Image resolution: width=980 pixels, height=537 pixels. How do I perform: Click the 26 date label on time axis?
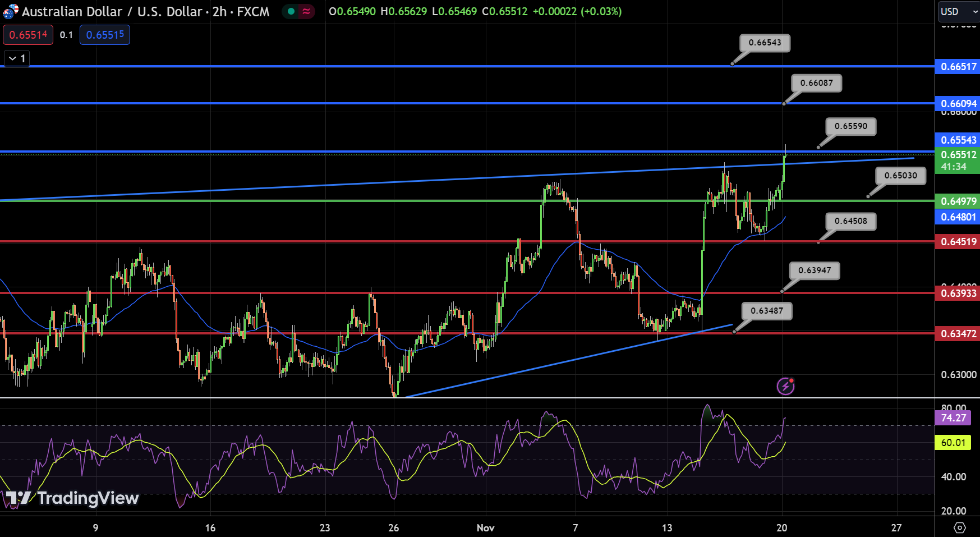coord(393,527)
